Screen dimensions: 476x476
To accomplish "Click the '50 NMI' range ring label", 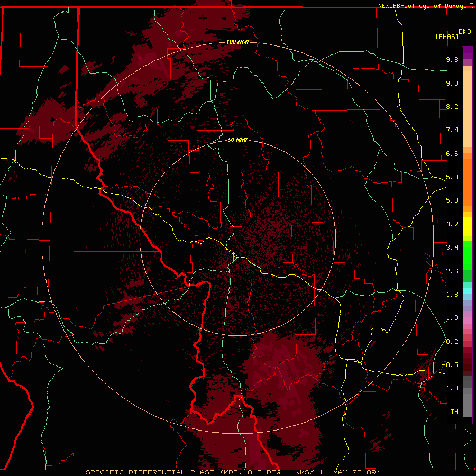I will point(237,140).
